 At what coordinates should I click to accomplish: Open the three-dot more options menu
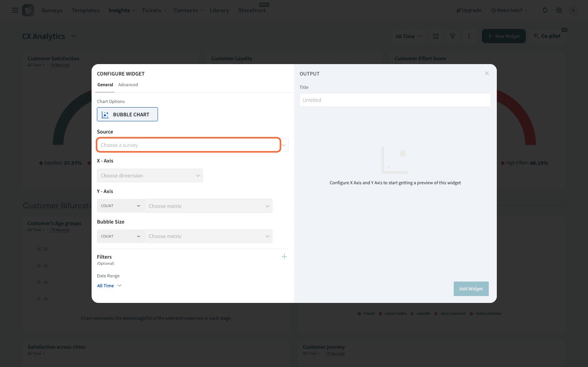pyautogui.click(x=469, y=36)
